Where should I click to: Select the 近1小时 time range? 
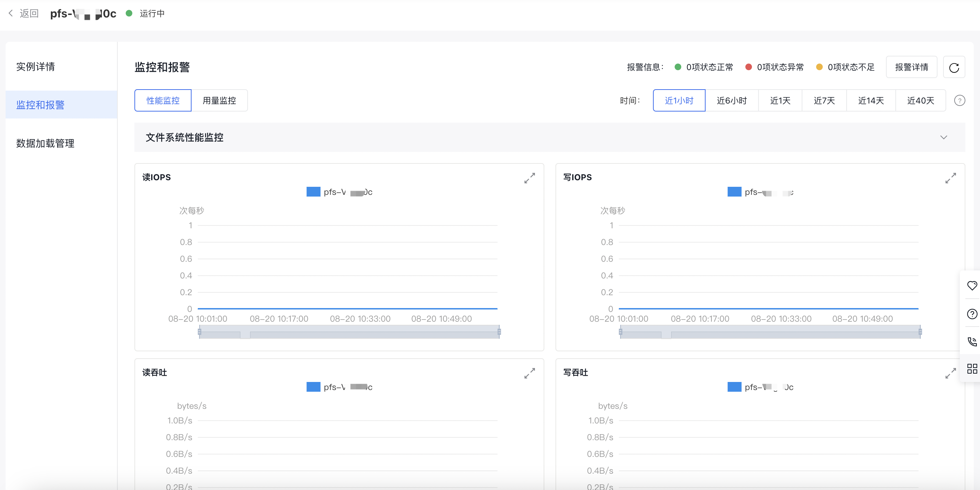[679, 100]
